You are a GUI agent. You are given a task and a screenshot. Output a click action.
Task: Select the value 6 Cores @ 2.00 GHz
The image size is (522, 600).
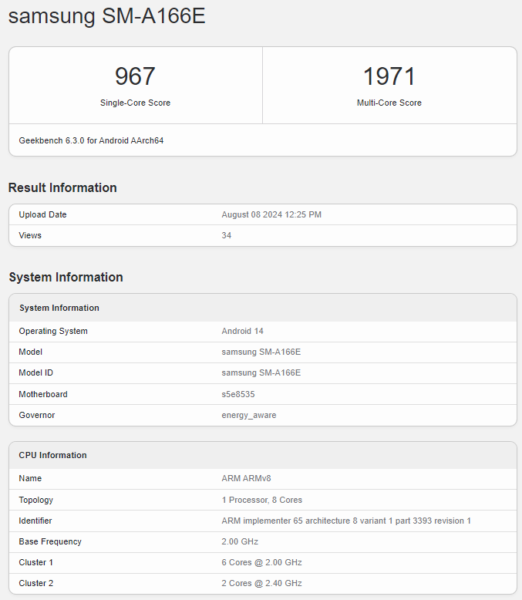pyautogui.click(x=262, y=562)
